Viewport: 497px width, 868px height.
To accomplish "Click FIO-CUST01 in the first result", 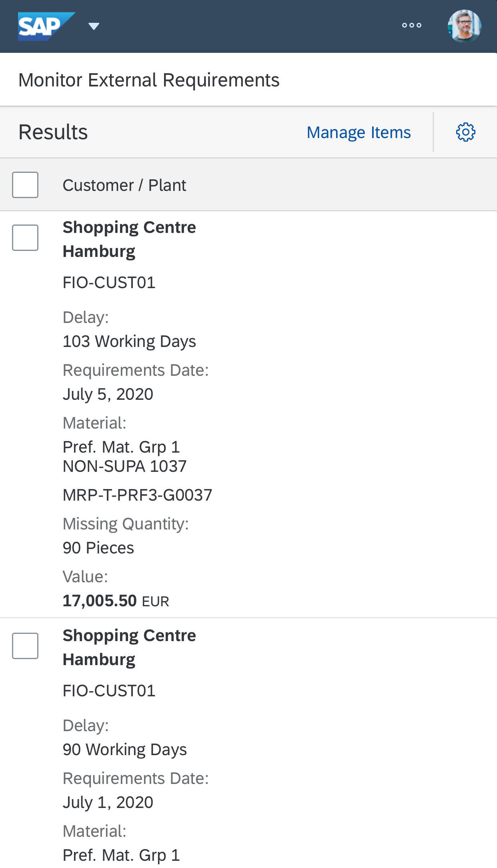I will tap(109, 283).
